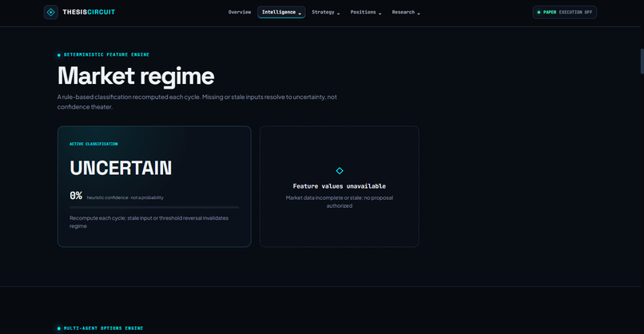Expand the Strategy dropdown chevron
Viewport: 644px width, 334px height.
point(339,14)
